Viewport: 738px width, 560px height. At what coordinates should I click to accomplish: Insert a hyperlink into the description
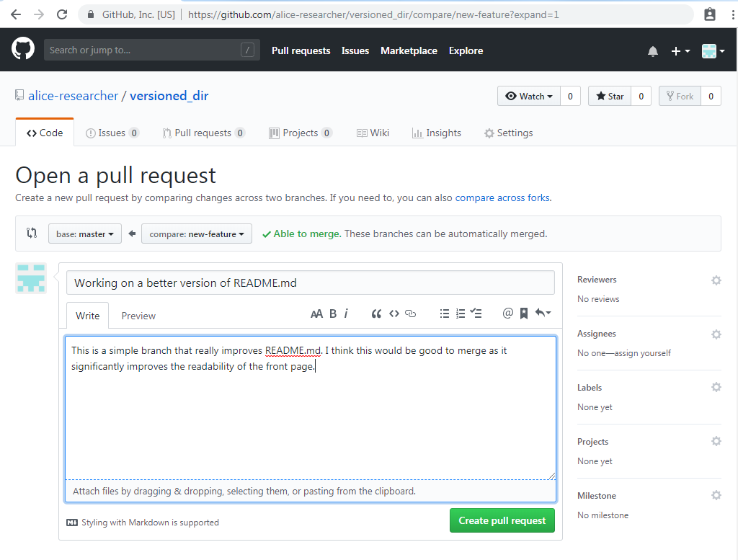(x=410, y=314)
